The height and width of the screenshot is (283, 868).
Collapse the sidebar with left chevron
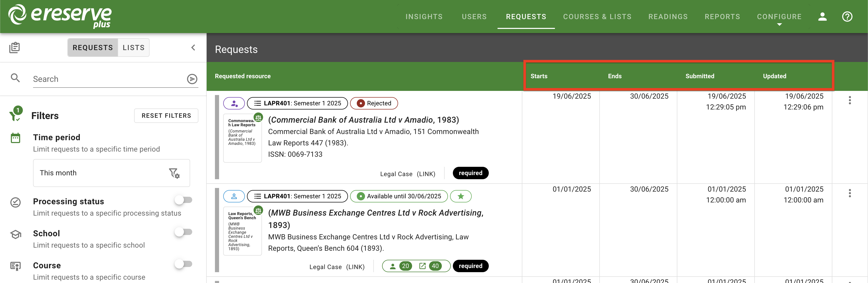(193, 48)
